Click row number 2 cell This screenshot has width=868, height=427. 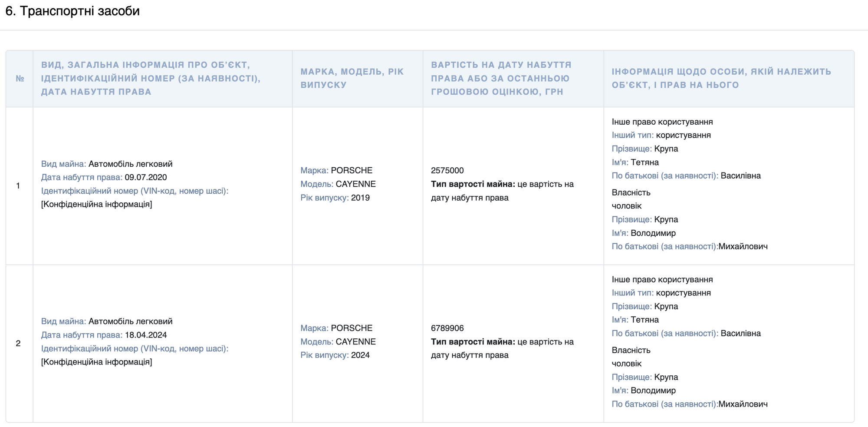click(x=18, y=343)
